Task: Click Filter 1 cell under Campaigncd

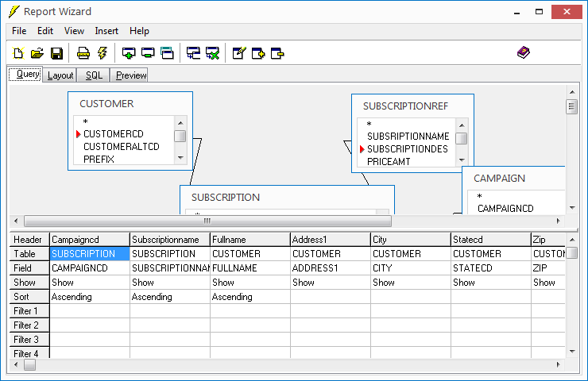Action: tap(90, 311)
